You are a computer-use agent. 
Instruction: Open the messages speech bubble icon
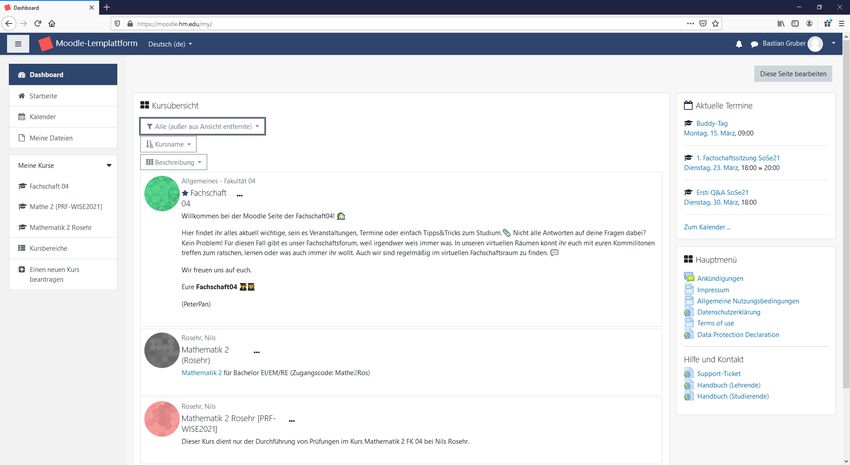point(754,44)
